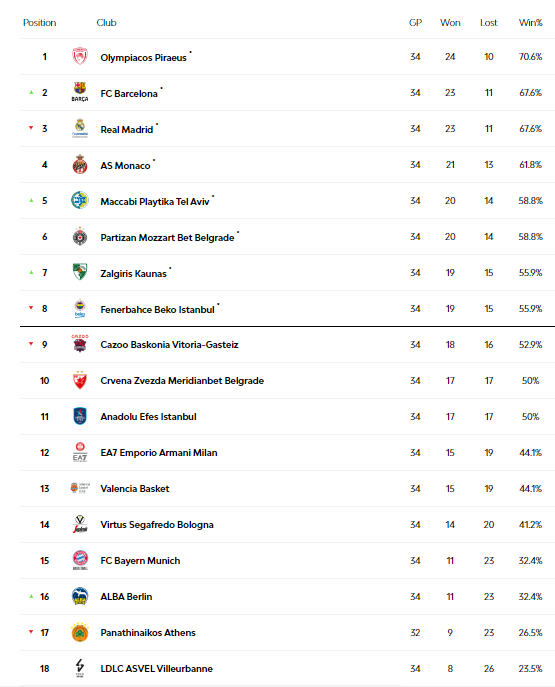Click the Position column header
The image size is (555, 687).
pos(39,23)
